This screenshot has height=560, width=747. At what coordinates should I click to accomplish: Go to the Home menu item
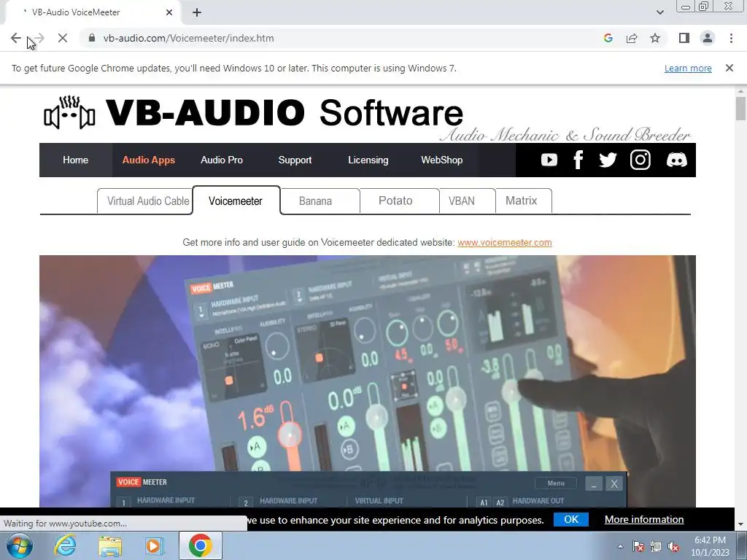click(75, 160)
